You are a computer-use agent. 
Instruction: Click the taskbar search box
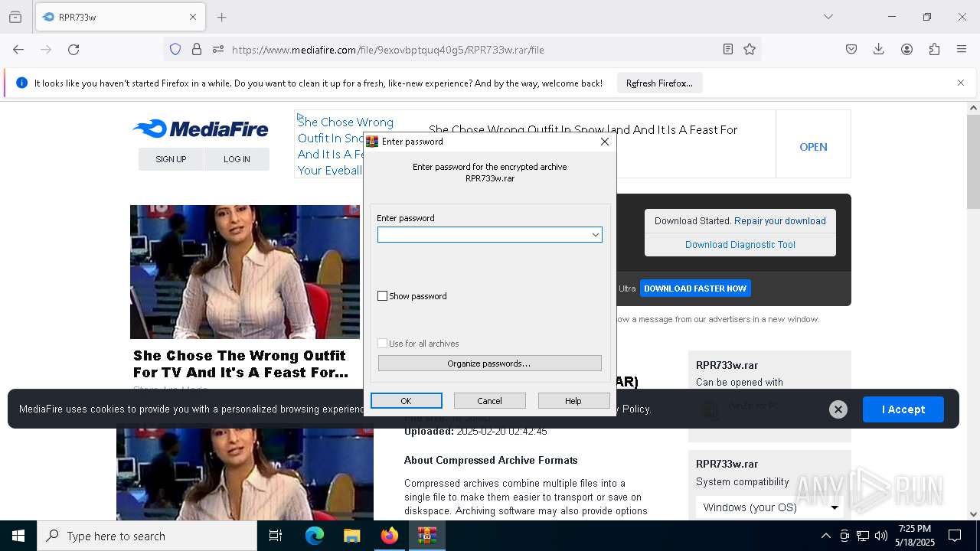click(147, 536)
